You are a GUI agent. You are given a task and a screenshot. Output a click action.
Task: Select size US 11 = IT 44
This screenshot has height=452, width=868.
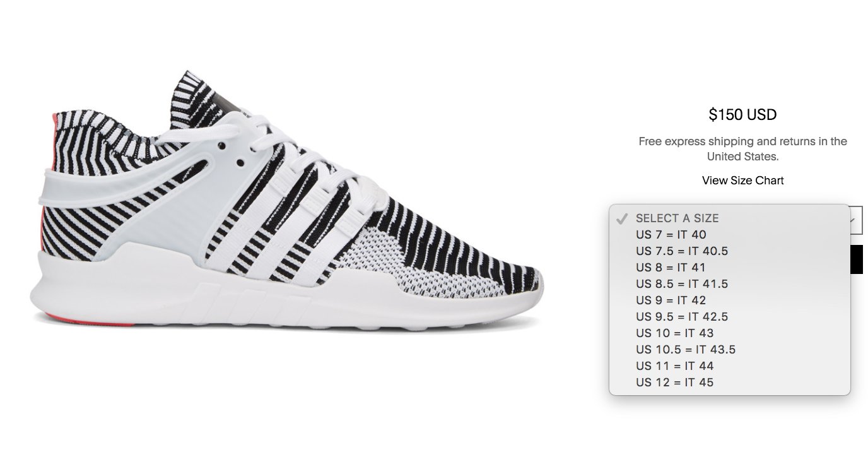(729, 366)
